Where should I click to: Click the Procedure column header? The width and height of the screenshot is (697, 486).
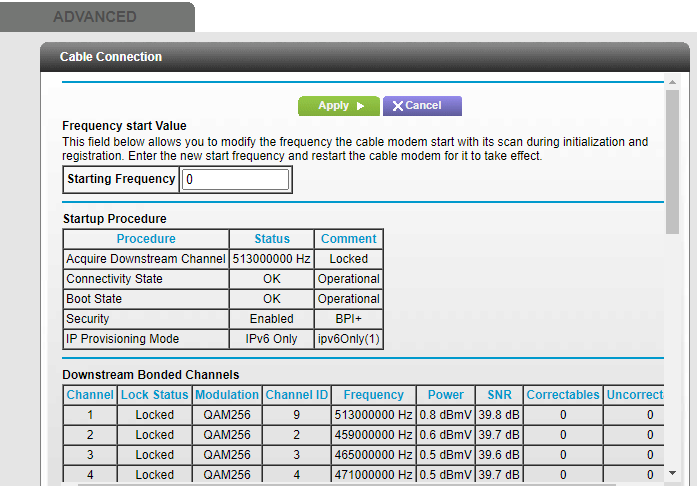(146, 239)
